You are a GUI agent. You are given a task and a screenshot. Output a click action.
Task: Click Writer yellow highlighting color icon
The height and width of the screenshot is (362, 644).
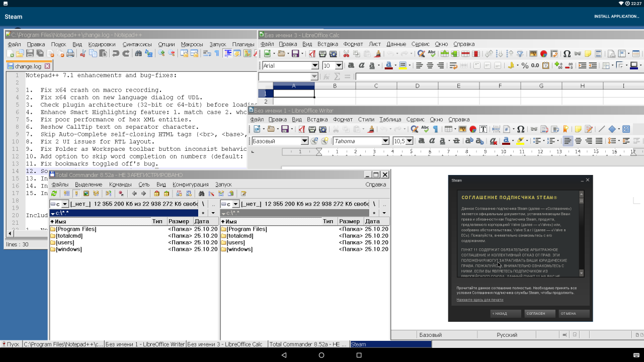521,141
